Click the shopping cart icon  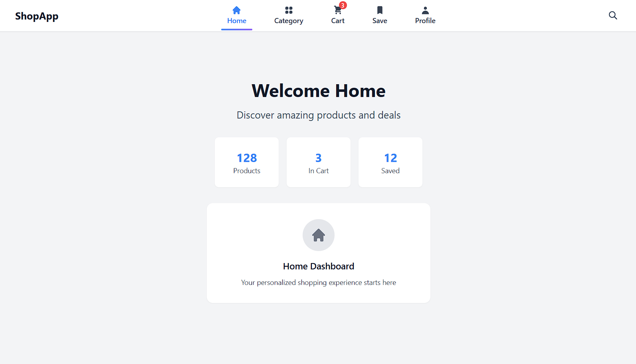pyautogui.click(x=337, y=11)
